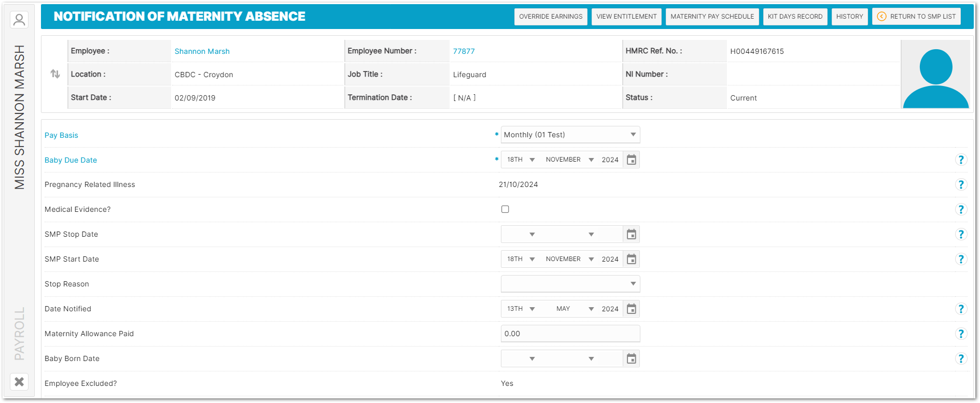Image resolution: width=980 pixels, height=403 pixels.
Task: Expand the Pay Basis dropdown
Action: (x=570, y=135)
